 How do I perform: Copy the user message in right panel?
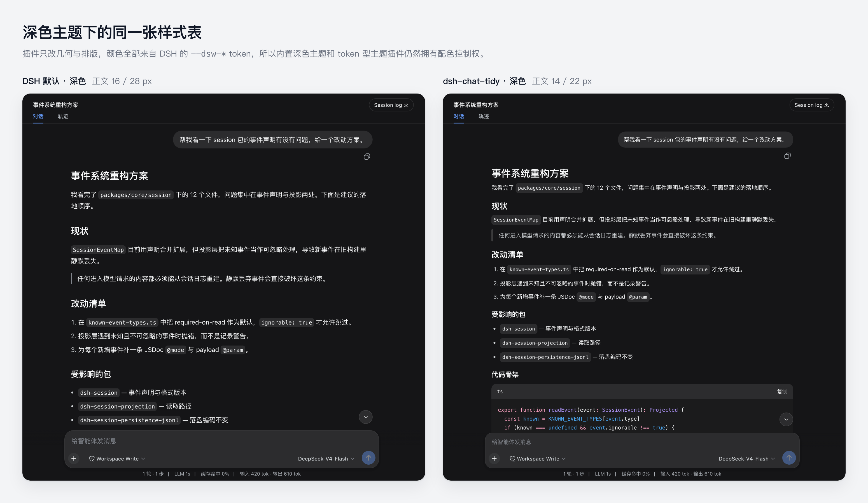[787, 156]
